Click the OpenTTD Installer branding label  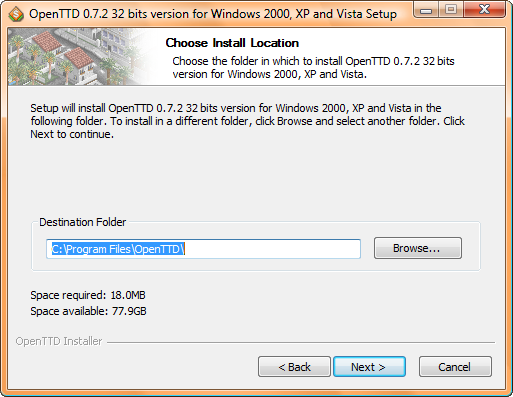59,341
